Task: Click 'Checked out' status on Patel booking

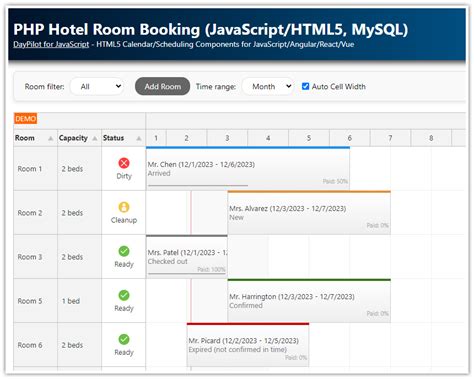Action: point(167,262)
